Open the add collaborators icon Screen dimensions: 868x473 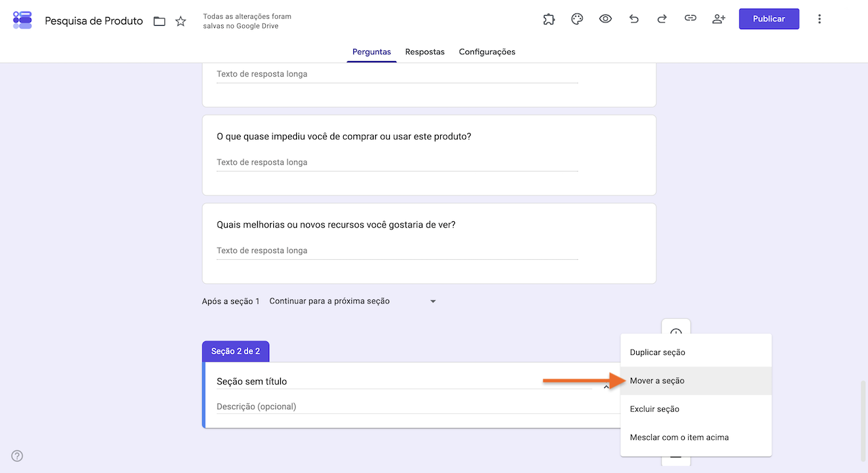pyautogui.click(x=719, y=19)
